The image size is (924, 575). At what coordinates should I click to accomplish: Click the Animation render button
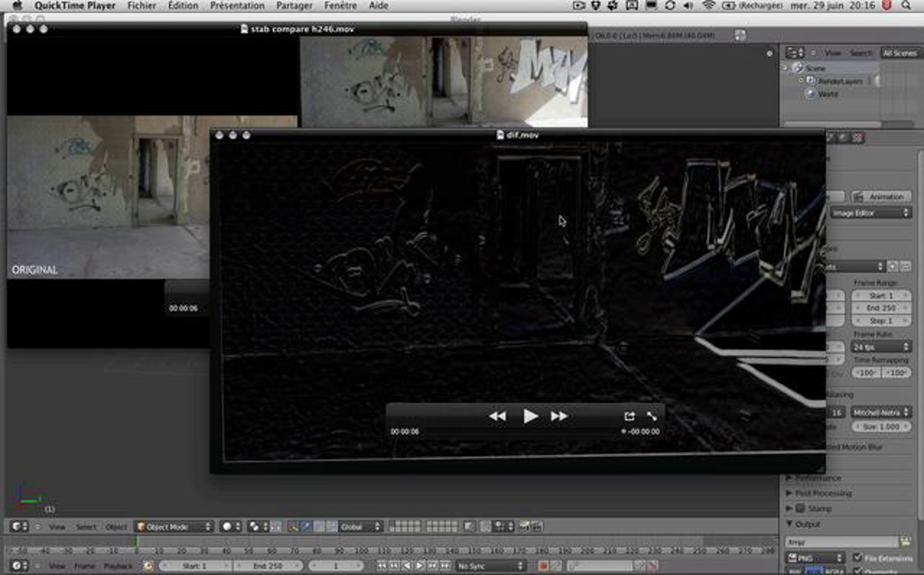882,197
